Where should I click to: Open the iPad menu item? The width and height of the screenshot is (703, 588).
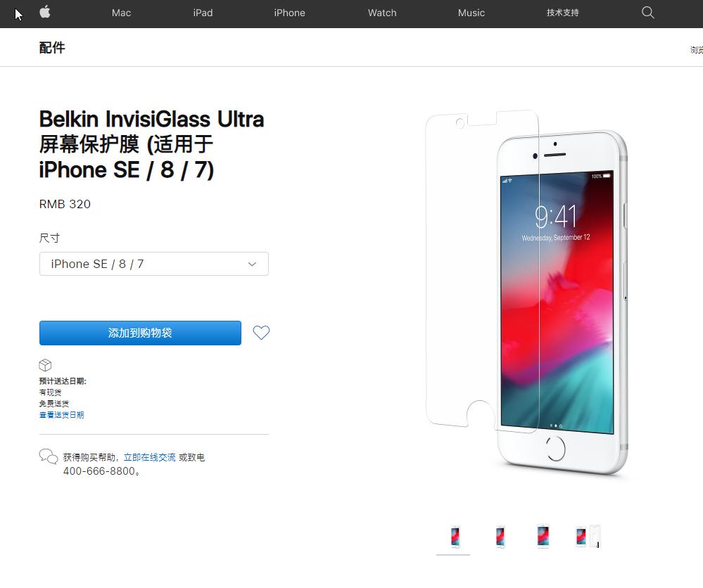[x=203, y=13]
